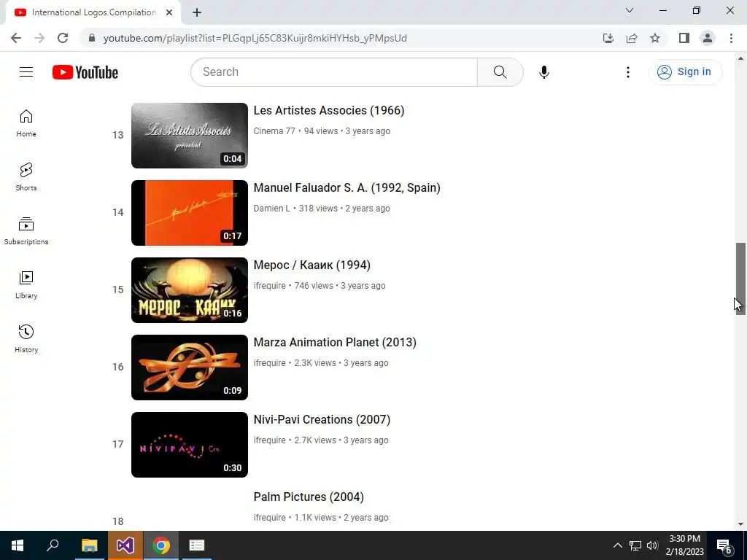Visit the Damien L channel
The image size is (747, 560).
(271, 209)
